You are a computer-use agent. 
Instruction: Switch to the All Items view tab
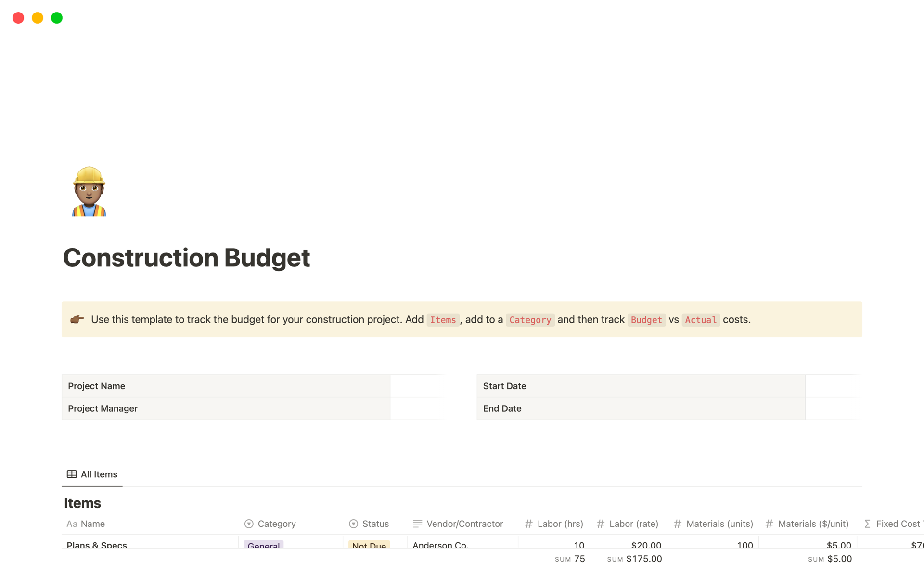99,474
